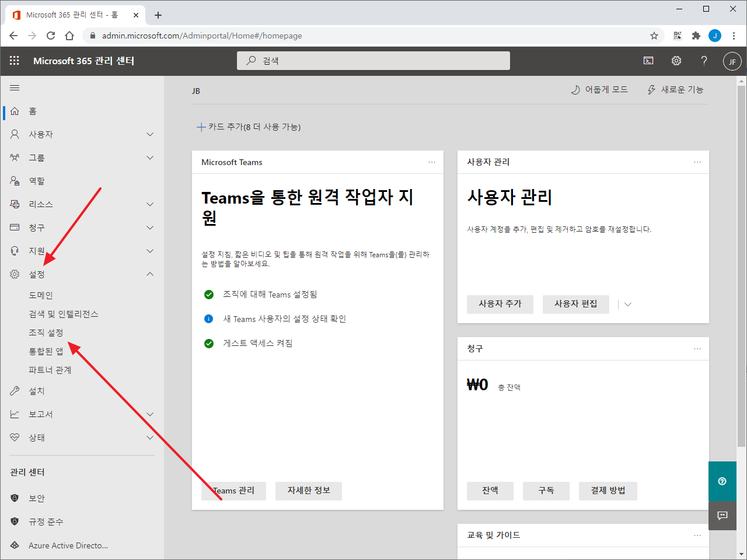
Task: Open 도메인 under settings
Action: [41, 295]
